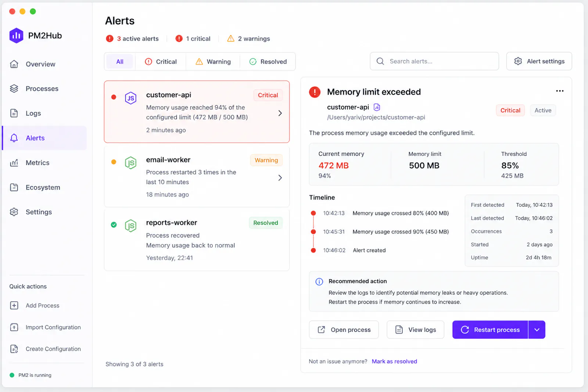Open Logs via its document icon
588x392 pixels.
pyautogui.click(x=14, y=113)
